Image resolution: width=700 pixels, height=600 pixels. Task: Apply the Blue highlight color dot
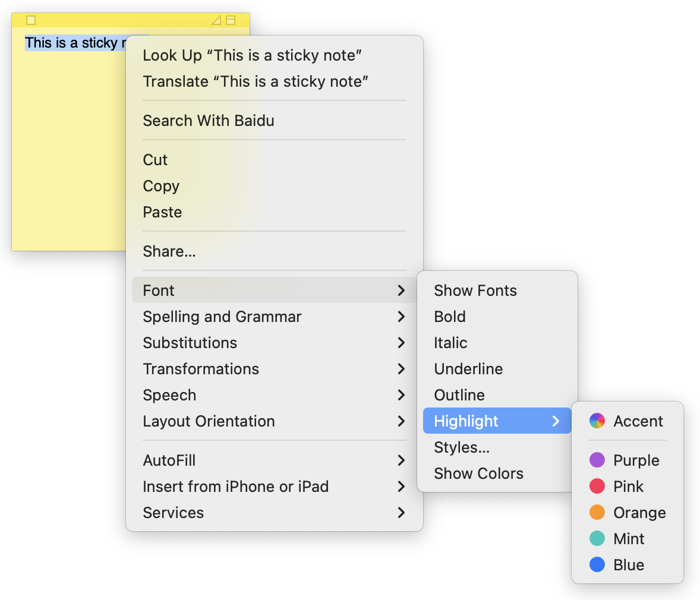click(x=597, y=565)
